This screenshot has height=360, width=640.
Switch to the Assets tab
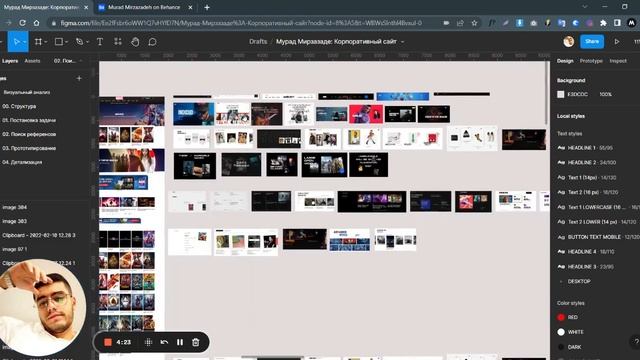tap(32, 61)
